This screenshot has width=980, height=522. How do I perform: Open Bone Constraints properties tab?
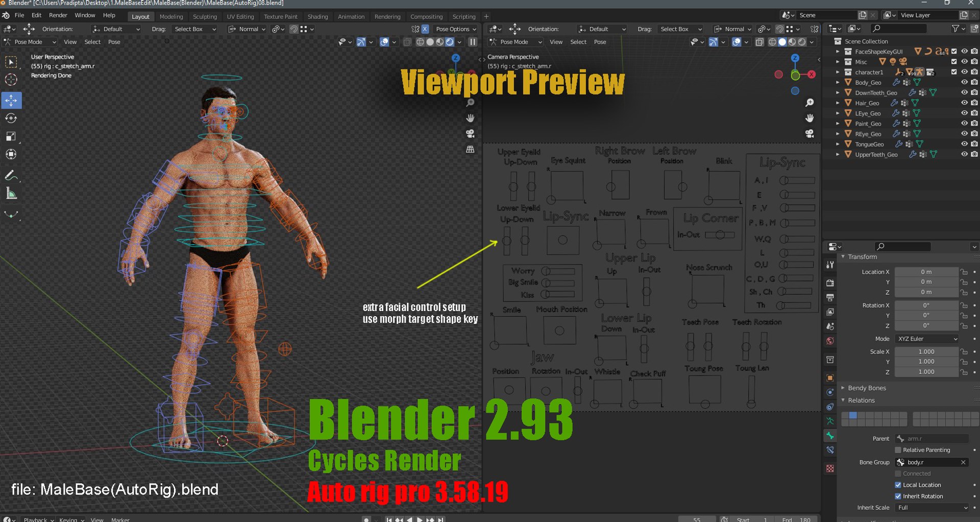click(830, 450)
